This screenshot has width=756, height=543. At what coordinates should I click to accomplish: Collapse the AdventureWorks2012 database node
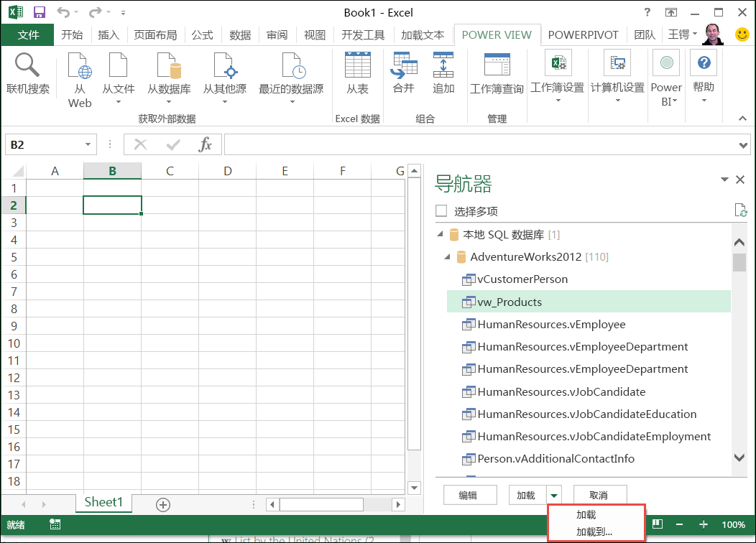(448, 257)
